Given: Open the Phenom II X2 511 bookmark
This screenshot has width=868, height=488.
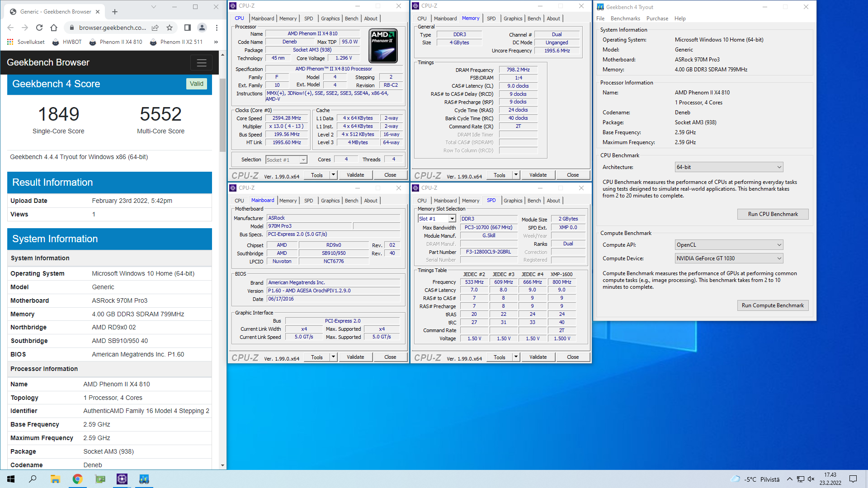Looking at the screenshot, I should coord(176,42).
